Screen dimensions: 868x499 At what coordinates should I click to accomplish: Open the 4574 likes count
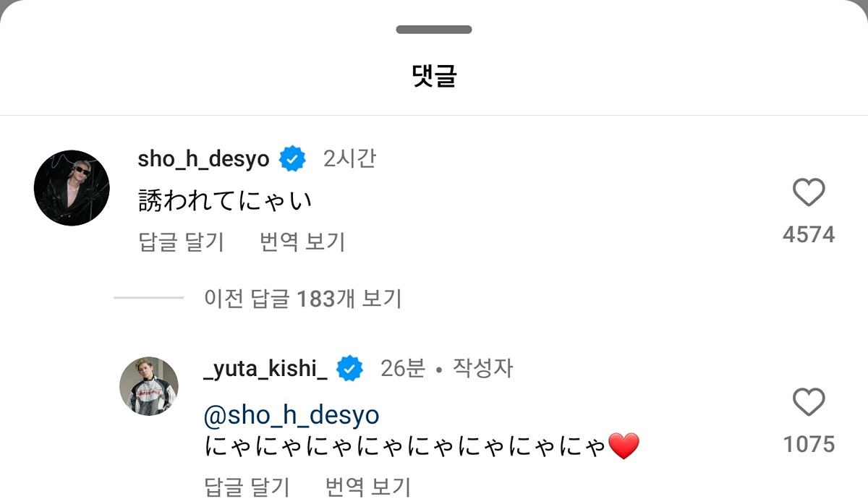click(x=809, y=234)
